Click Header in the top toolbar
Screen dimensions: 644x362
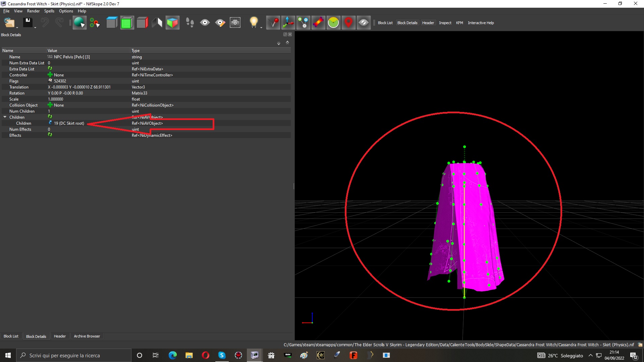tap(428, 23)
